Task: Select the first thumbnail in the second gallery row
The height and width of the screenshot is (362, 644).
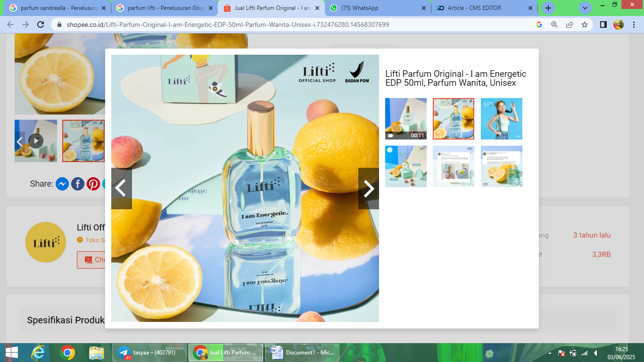Action: click(x=406, y=166)
